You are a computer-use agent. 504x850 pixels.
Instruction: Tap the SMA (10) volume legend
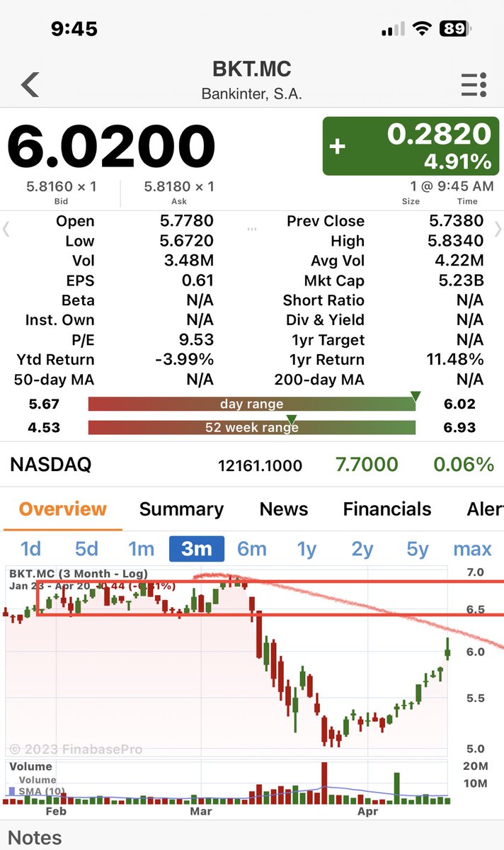[37, 791]
